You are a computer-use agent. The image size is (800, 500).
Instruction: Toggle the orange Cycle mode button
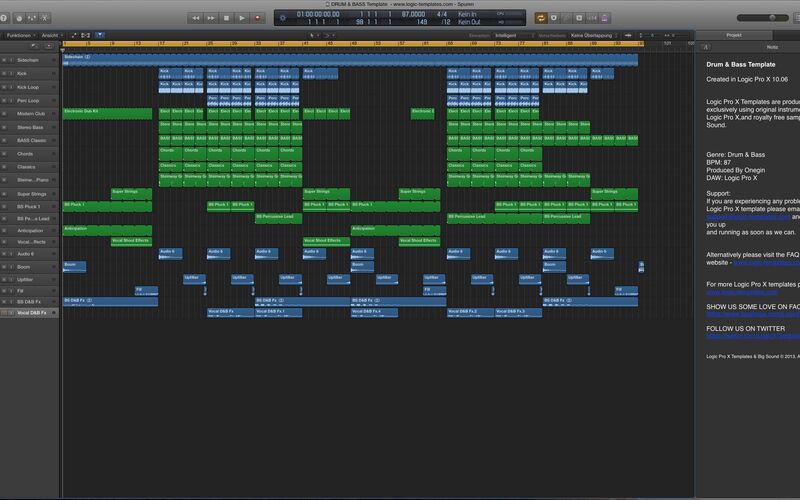click(541, 18)
